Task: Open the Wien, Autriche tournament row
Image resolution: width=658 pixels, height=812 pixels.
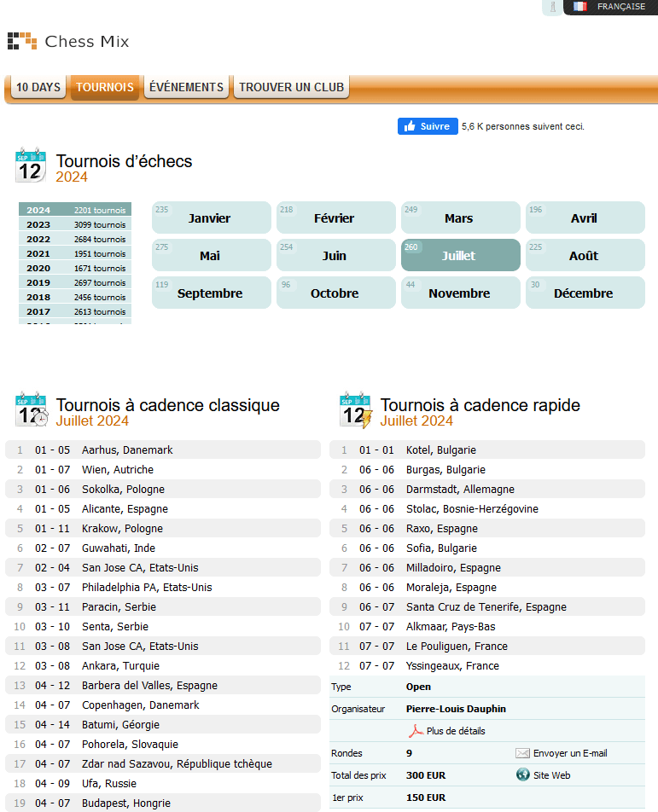Action: [x=163, y=469]
